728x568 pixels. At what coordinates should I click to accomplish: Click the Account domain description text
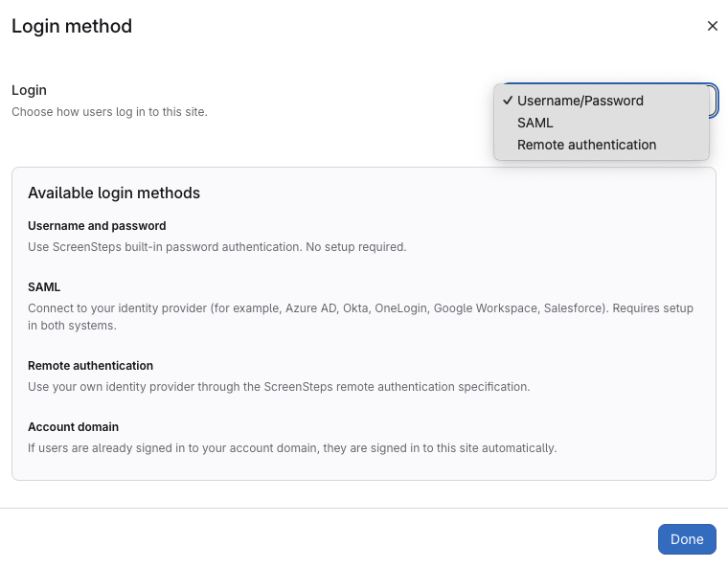pos(291,448)
